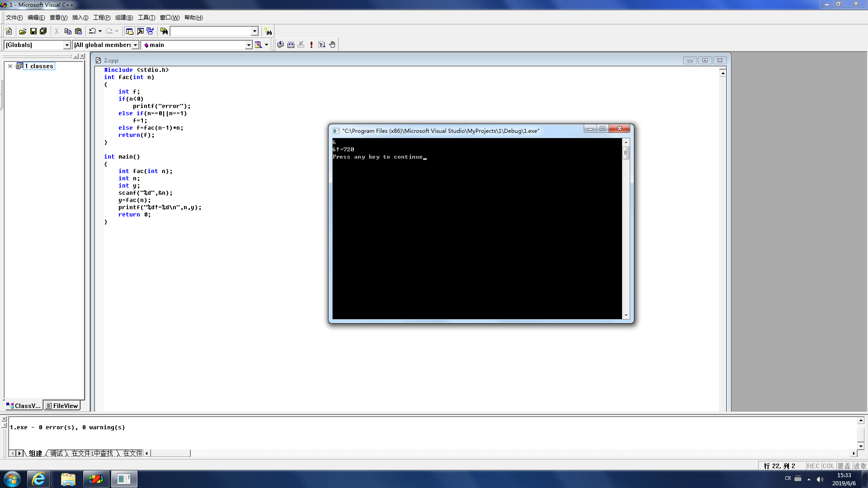The width and height of the screenshot is (868, 488).
Task: Click the Open file folder icon
Action: pos(23,31)
